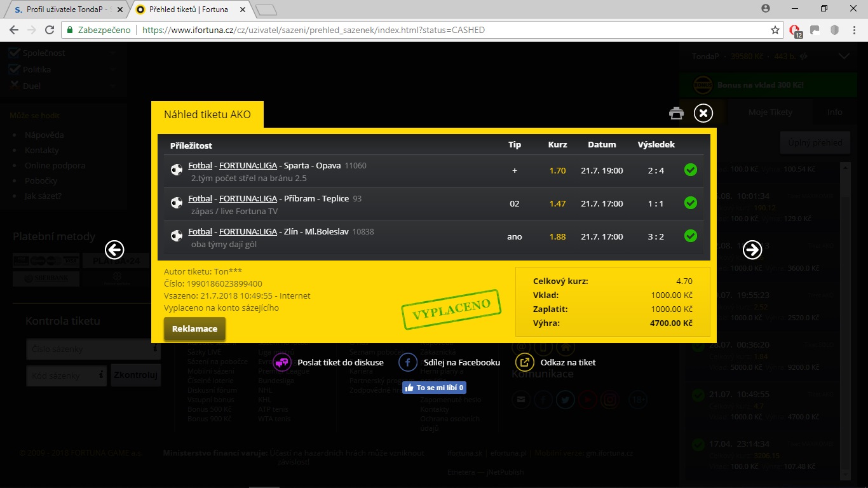Open FORTUNA:LIGA link in Příbram - Teplice row

coord(248,199)
